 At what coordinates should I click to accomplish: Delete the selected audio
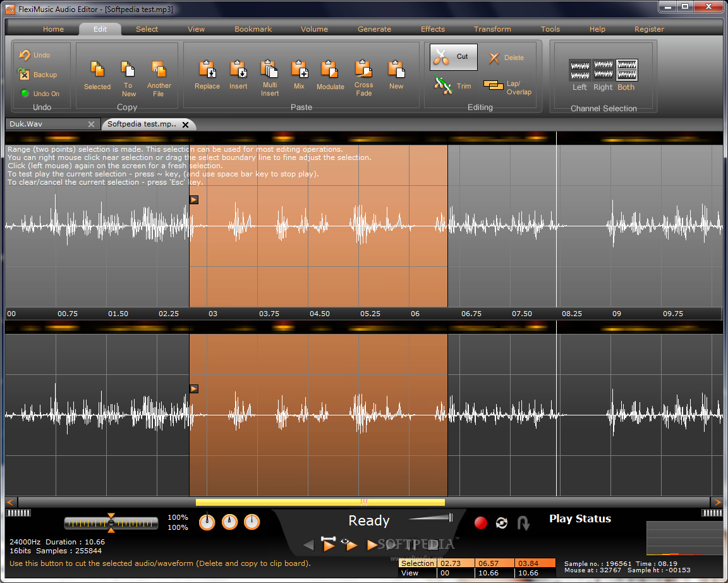(x=506, y=58)
